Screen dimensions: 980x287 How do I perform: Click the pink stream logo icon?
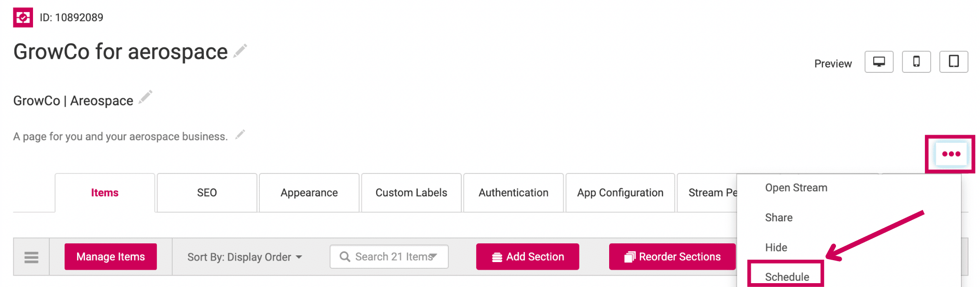point(23,18)
